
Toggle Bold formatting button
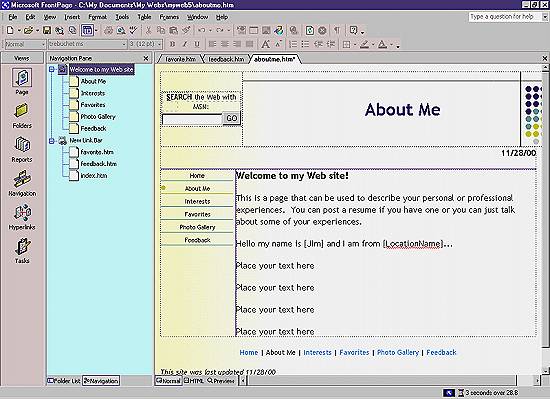(x=172, y=44)
